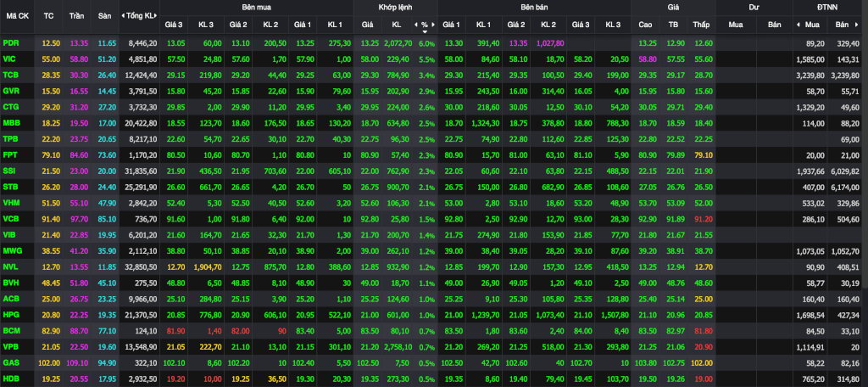Click KL header under Khớp lệnh
Image resolution: width=868 pixels, height=387 pixels.
point(397,25)
